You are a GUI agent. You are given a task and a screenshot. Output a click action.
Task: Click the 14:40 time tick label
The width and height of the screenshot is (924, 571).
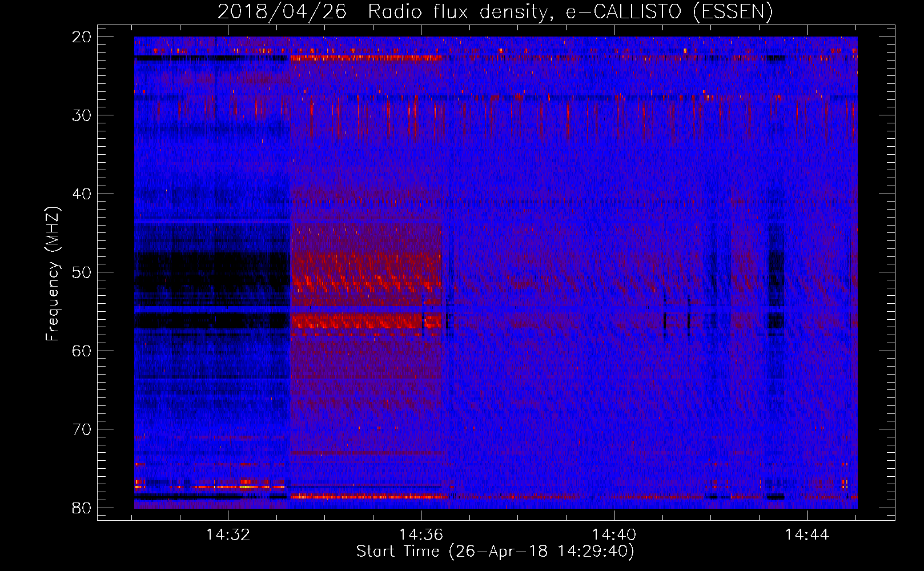coord(614,535)
